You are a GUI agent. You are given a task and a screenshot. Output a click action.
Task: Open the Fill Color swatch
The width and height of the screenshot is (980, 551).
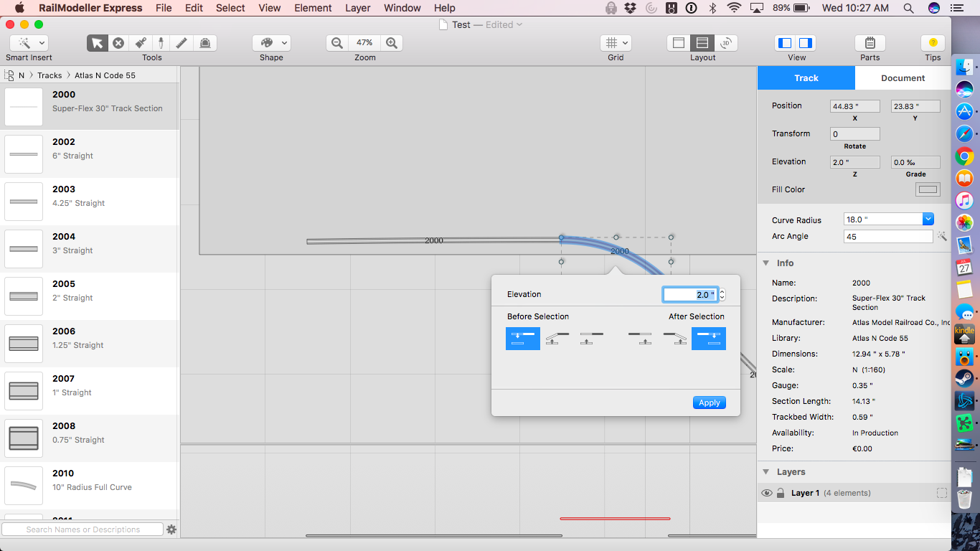point(928,189)
